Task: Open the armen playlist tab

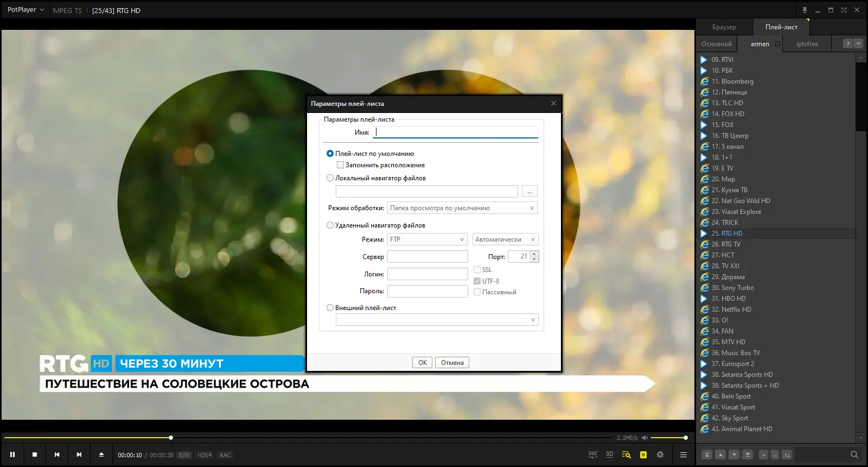Action: click(x=759, y=44)
